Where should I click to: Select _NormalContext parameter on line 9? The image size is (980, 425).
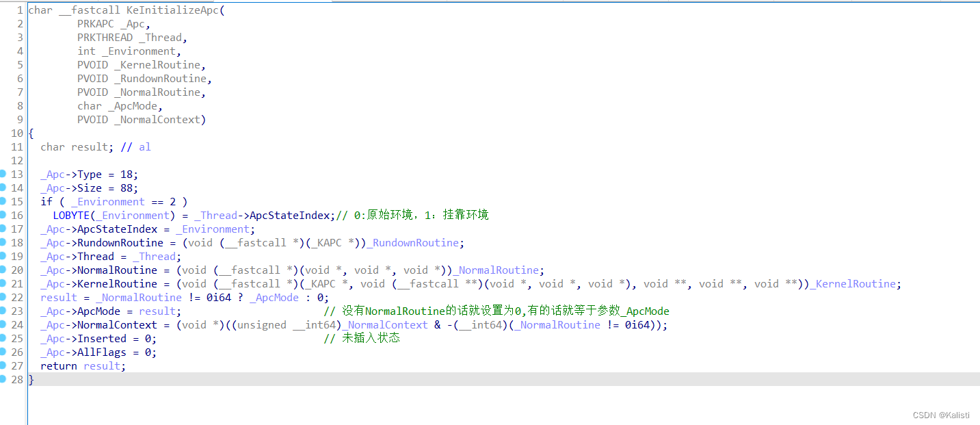(157, 120)
